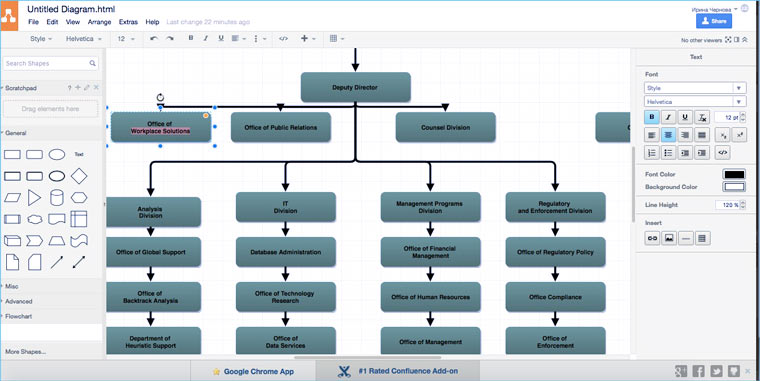Toggle subscript in the Text panel

pyautogui.click(x=723, y=135)
